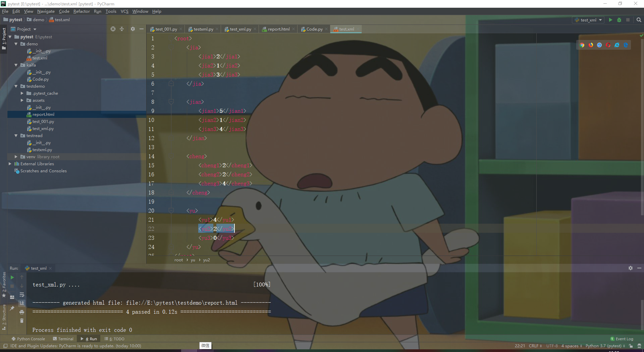
Task: Open Search Everywhere magnifier
Action: (639, 20)
